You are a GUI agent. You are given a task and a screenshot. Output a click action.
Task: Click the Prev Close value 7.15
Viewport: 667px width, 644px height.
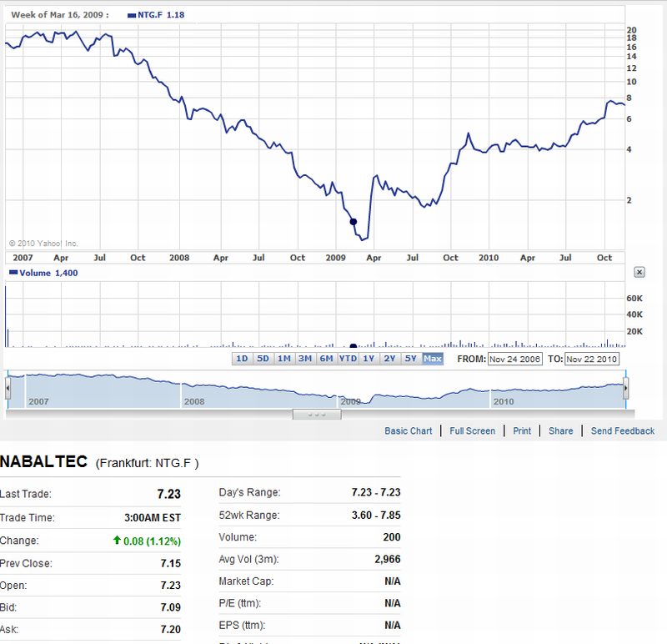(x=171, y=563)
